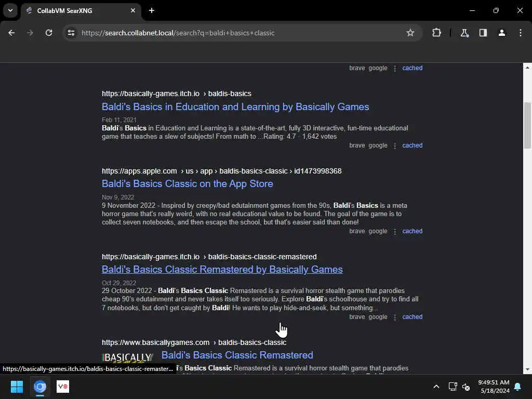
Task: Open options dots for App Store result
Action: point(395,231)
